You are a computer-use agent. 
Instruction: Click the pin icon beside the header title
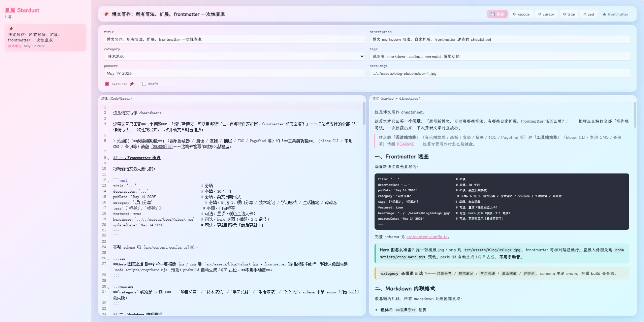click(x=106, y=14)
